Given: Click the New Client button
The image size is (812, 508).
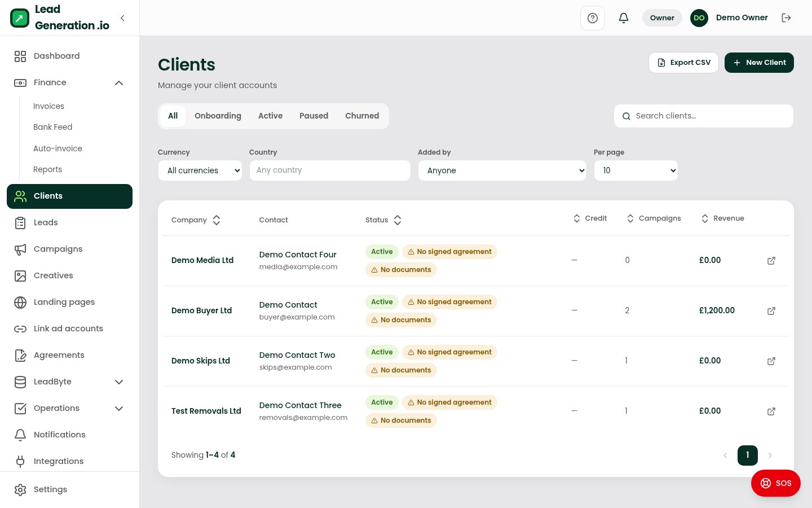Looking at the screenshot, I should pyautogui.click(x=759, y=63).
